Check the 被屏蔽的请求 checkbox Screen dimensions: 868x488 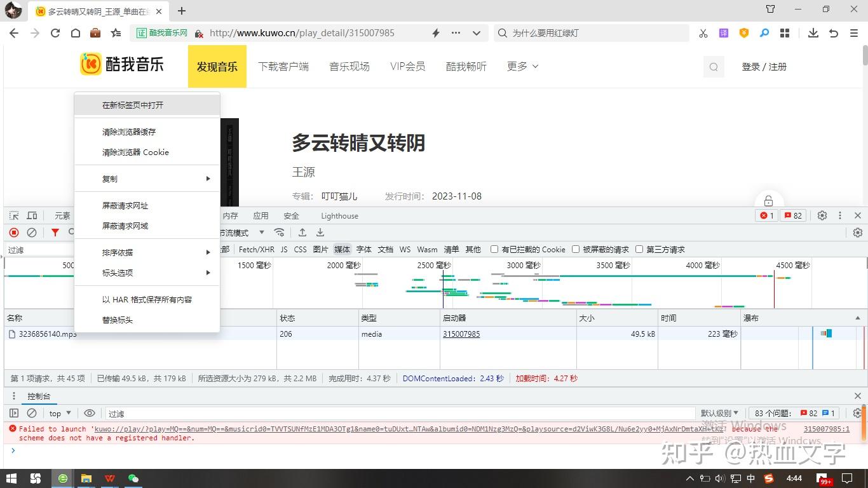coord(576,249)
